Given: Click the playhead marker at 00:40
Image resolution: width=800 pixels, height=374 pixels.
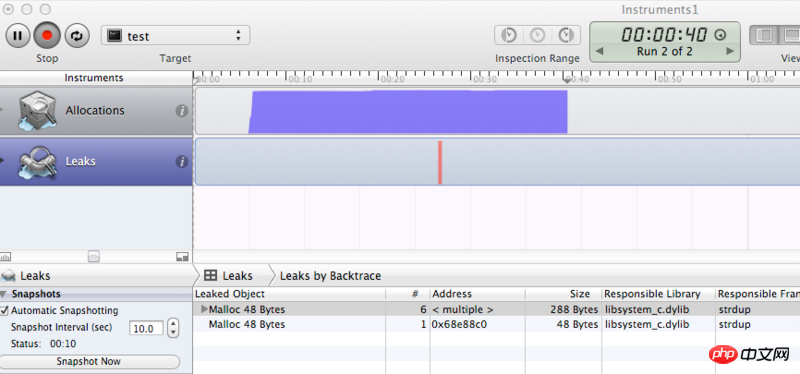Looking at the screenshot, I should (x=567, y=79).
